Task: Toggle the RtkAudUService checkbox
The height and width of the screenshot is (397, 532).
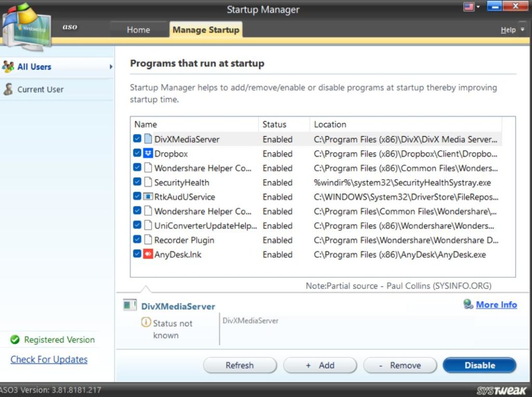Action: 137,196
